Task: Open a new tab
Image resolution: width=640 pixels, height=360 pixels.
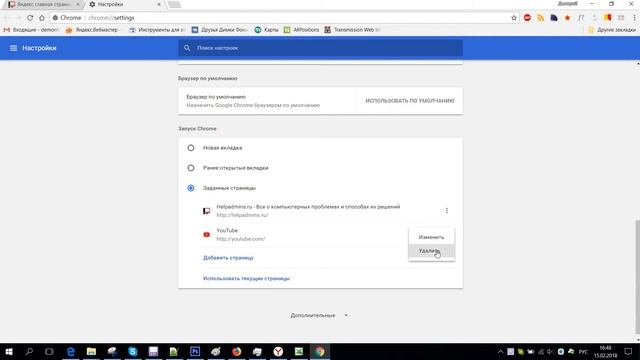Action: click(174, 4)
